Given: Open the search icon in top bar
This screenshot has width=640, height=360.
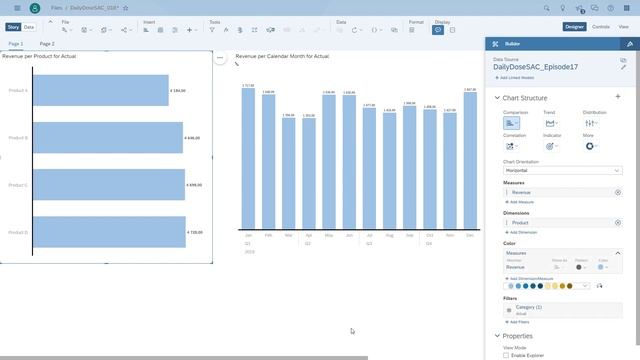Looking at the screenshot, I should point(547,8).
